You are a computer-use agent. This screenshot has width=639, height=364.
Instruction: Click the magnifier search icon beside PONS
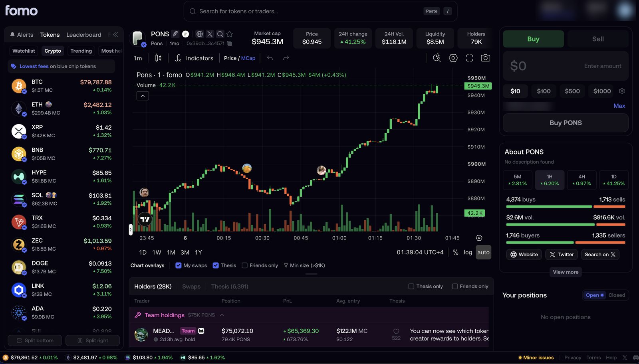point(220,34)
